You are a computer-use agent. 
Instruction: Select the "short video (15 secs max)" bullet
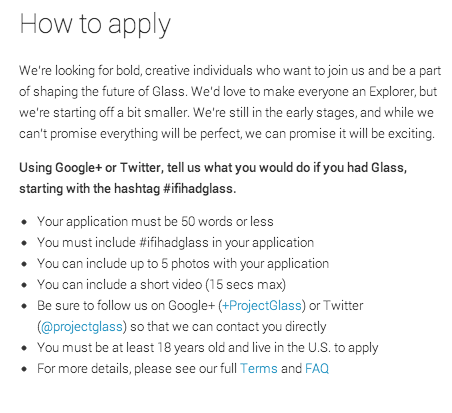(162, 285)
